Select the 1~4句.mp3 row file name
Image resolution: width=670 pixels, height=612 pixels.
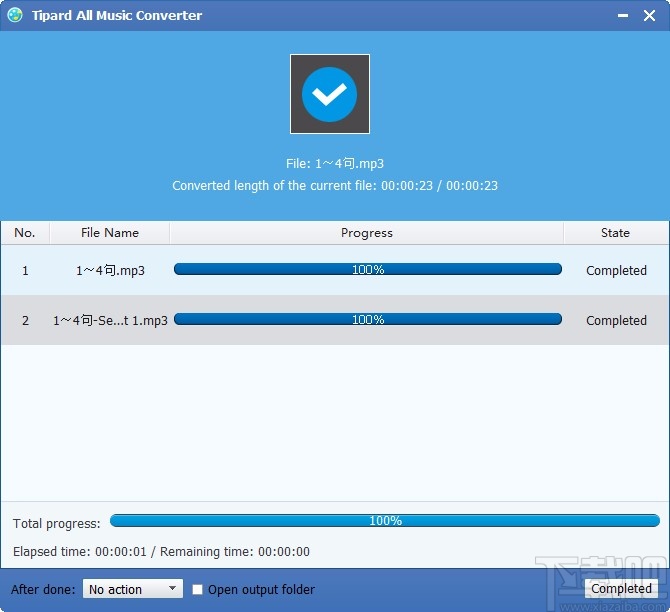click(110, 271)
